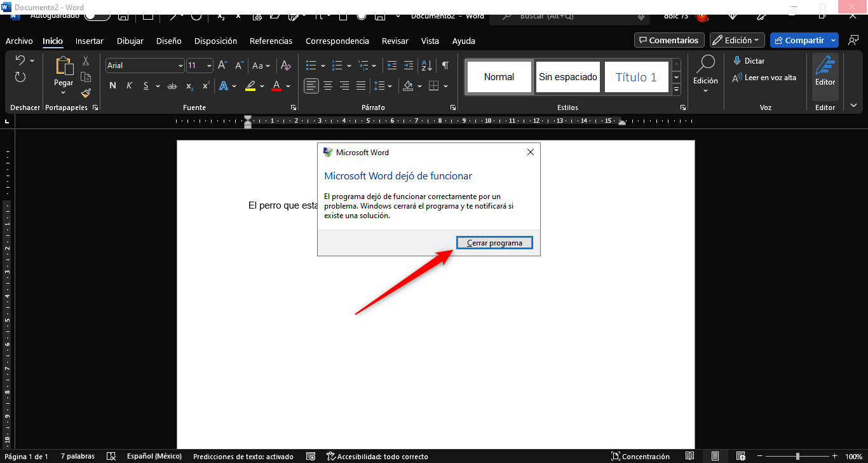This screenshot has height=463, width=868.
Task: Click the multilevel list icon
Action: pos(363,66)
